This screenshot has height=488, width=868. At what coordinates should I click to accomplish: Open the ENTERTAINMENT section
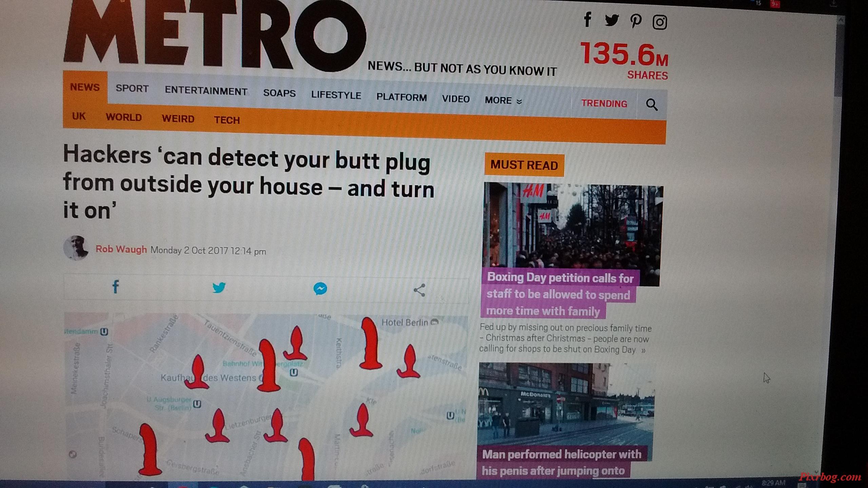click(206, 91)
